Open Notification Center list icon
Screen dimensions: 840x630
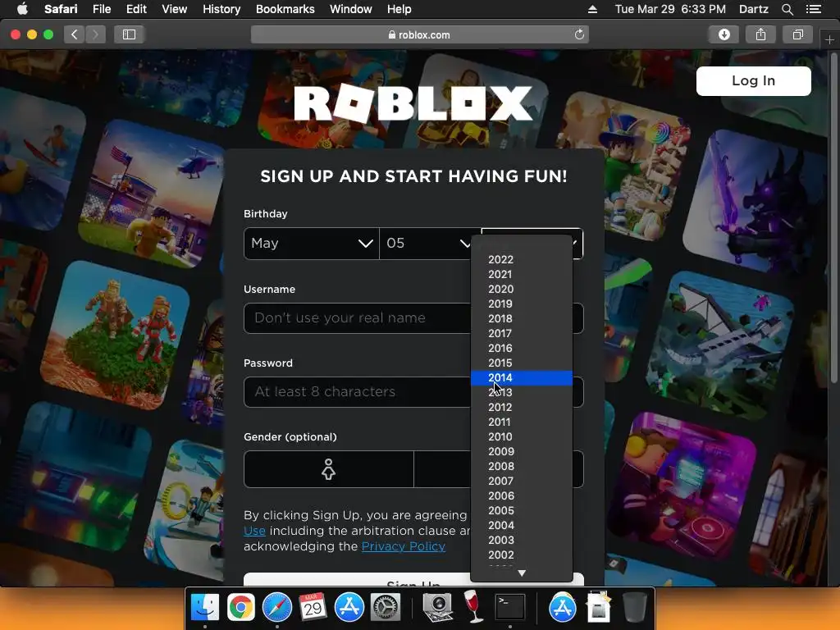click(x=814, y=9)
